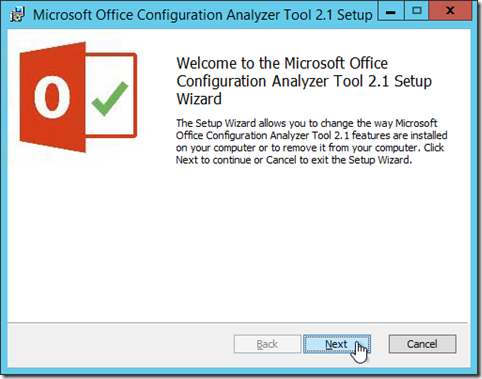
Task: Click the paragraph line starting The Setup Wizard allows
Action: pos(306,123)
